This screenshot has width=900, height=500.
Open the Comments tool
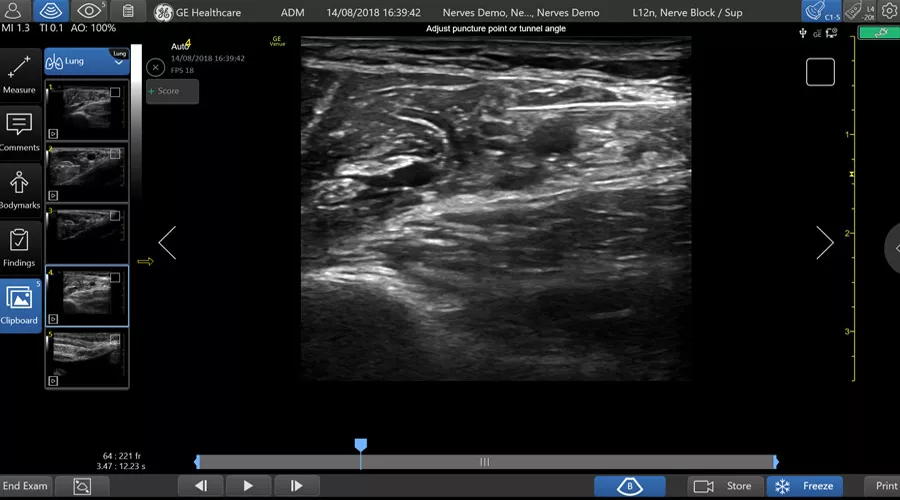coord(20,133)
